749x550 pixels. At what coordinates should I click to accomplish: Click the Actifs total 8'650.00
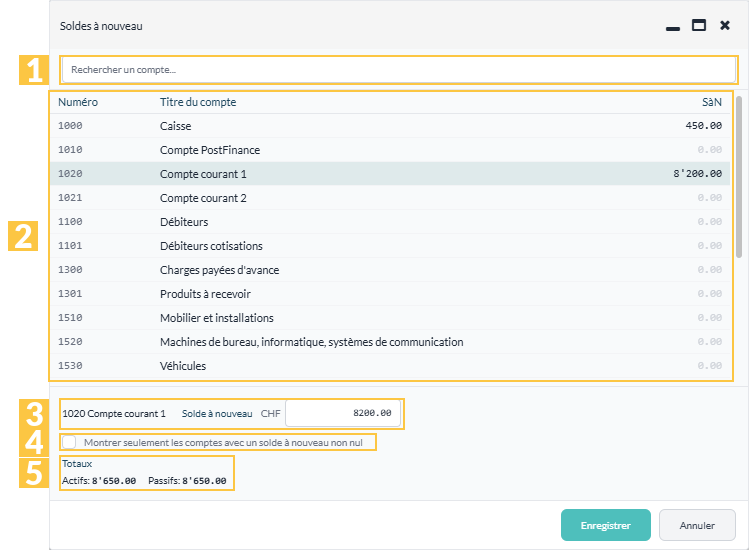[x=114, y=481]
